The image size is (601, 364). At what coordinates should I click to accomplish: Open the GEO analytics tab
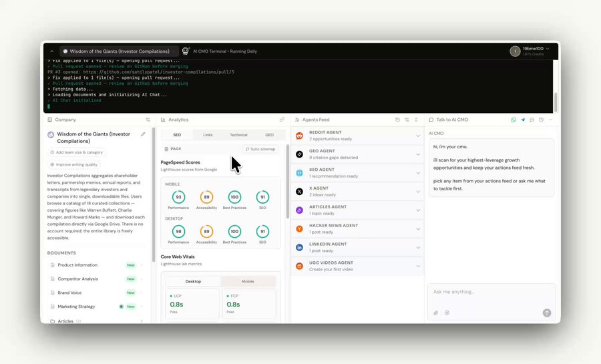(270, 135)
